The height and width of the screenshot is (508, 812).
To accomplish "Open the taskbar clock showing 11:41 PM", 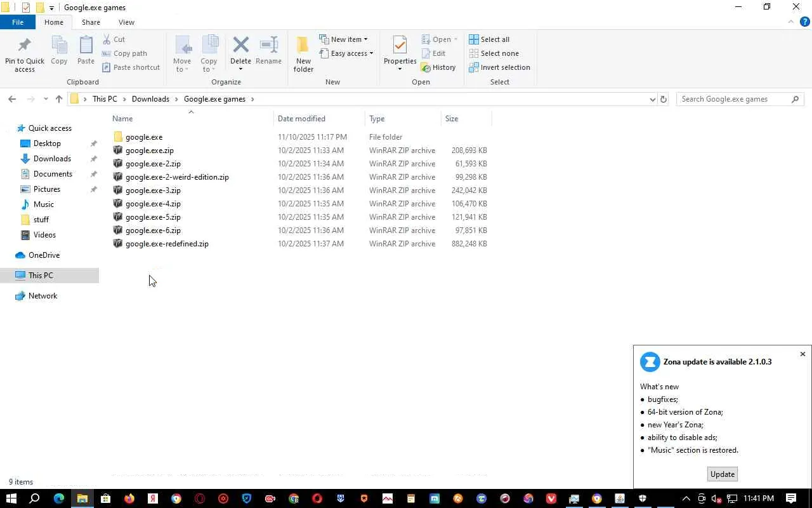I will (x=759, y=498).
